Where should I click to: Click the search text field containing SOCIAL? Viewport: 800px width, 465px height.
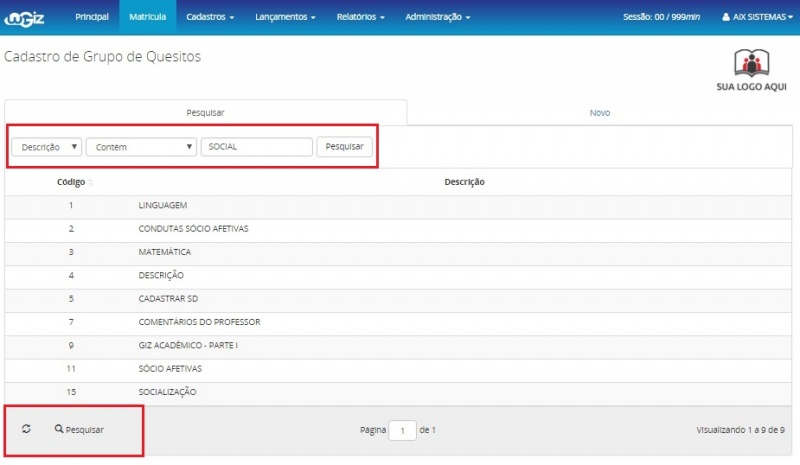(x=257, y=147)
